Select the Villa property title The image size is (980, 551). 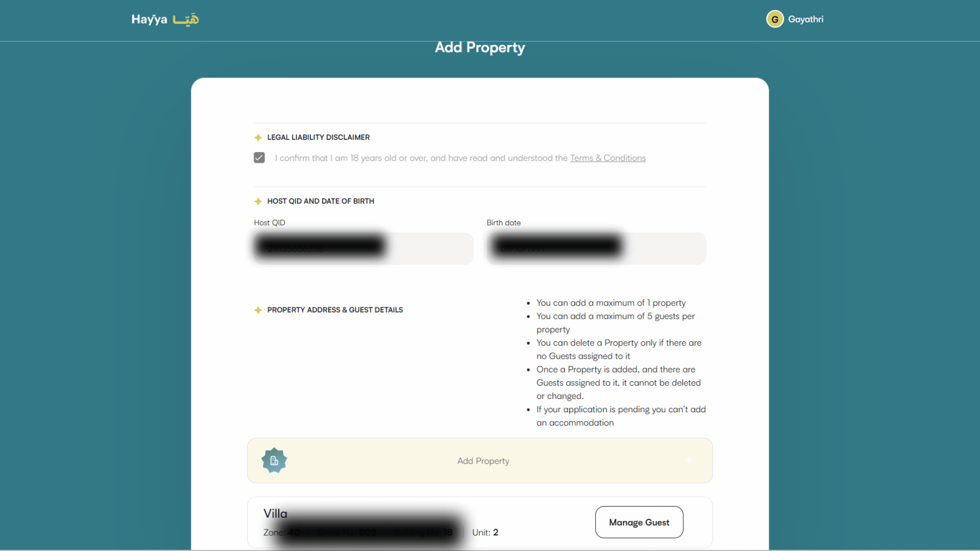click(275, 513)
